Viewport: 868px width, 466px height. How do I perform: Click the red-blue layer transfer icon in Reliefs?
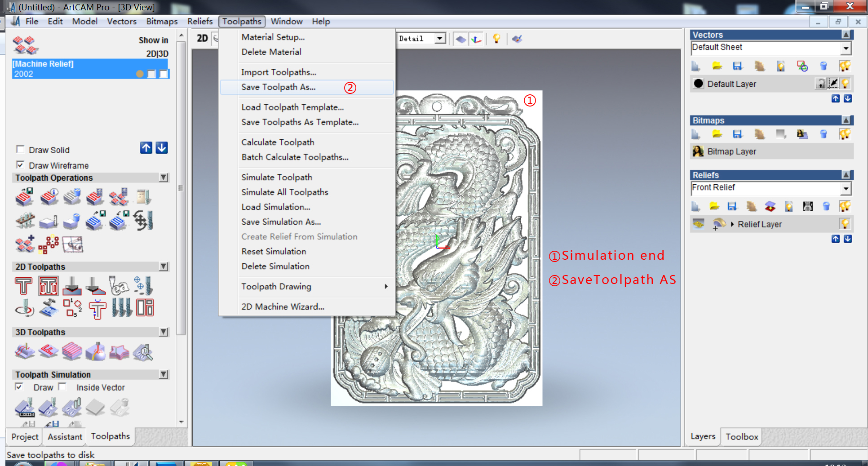click(770, 206)
